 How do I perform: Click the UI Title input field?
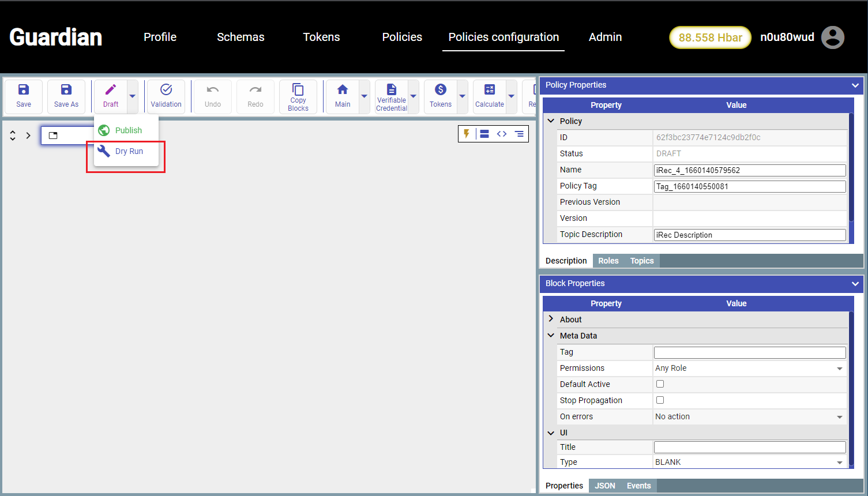coord(750,447)
